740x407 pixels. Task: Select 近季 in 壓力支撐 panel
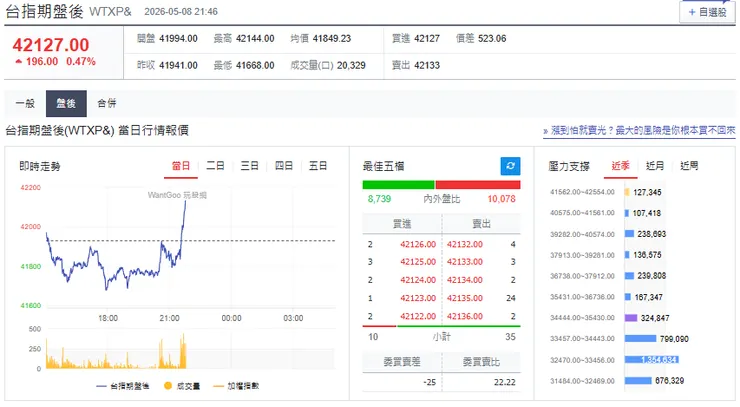click(621, 166)
